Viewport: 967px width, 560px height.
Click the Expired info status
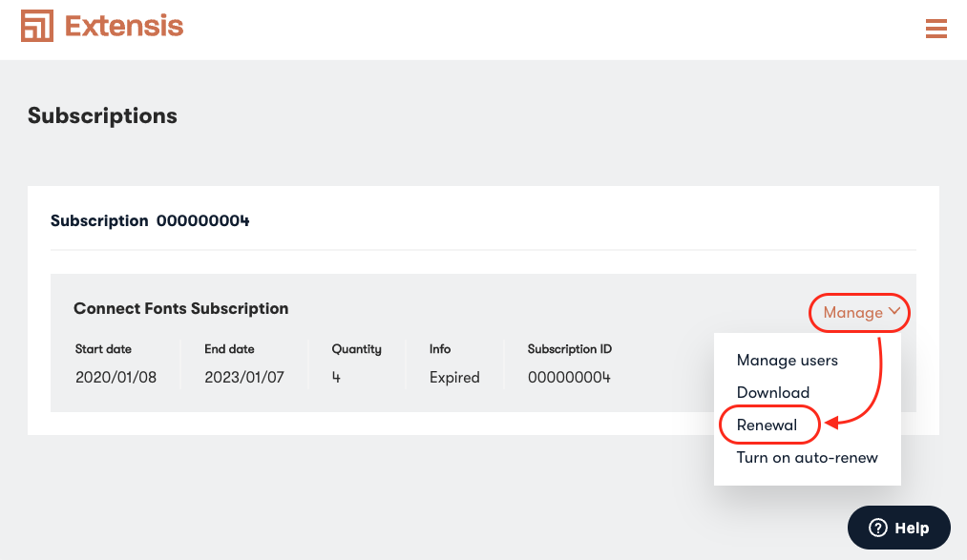coord(454,377)
